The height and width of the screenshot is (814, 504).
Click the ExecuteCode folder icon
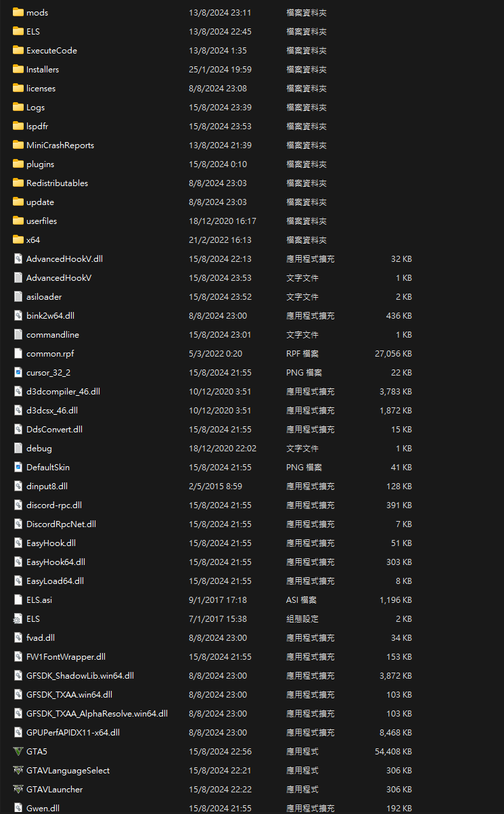point(18,50)
